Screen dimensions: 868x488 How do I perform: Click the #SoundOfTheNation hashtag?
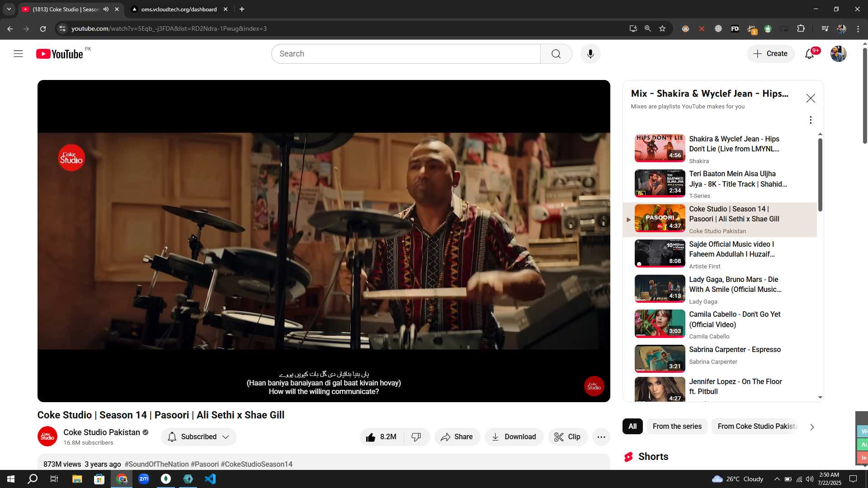point(157,465)
